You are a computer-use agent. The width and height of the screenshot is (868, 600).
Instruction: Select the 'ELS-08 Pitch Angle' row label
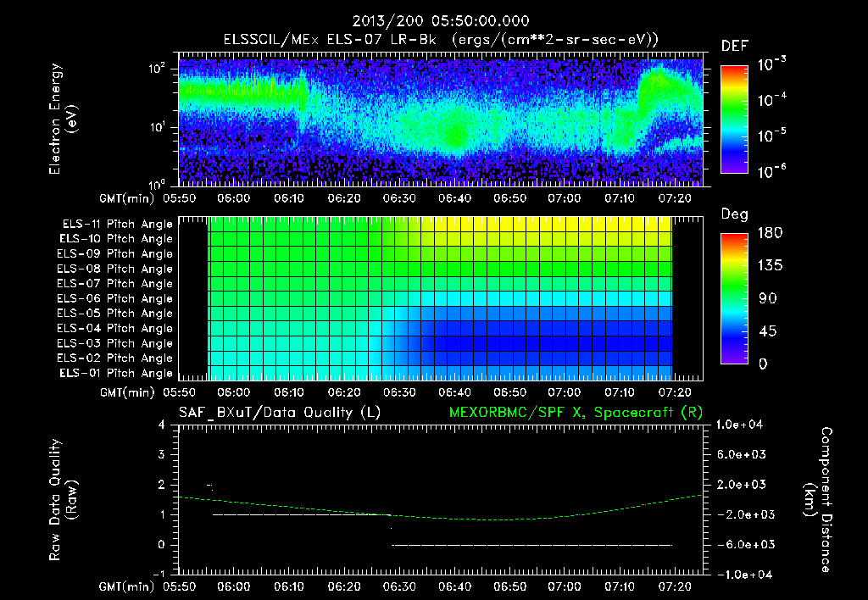tap(115, 269)
